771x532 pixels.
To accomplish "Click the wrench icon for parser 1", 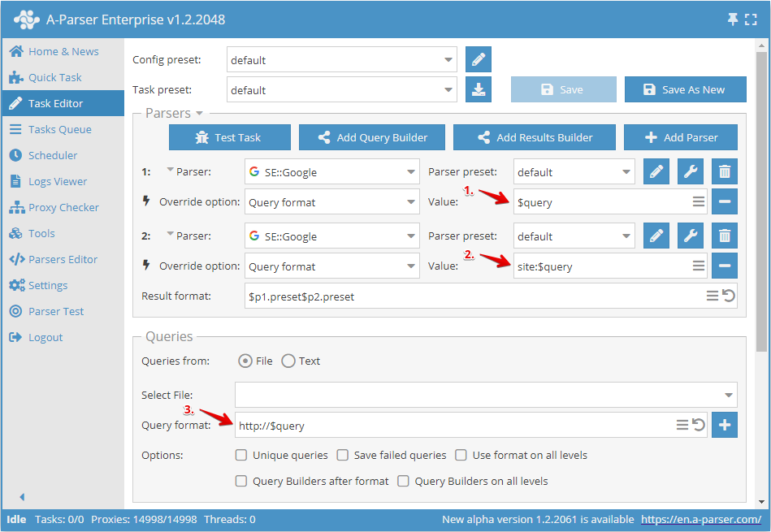I will click(690, 172).
